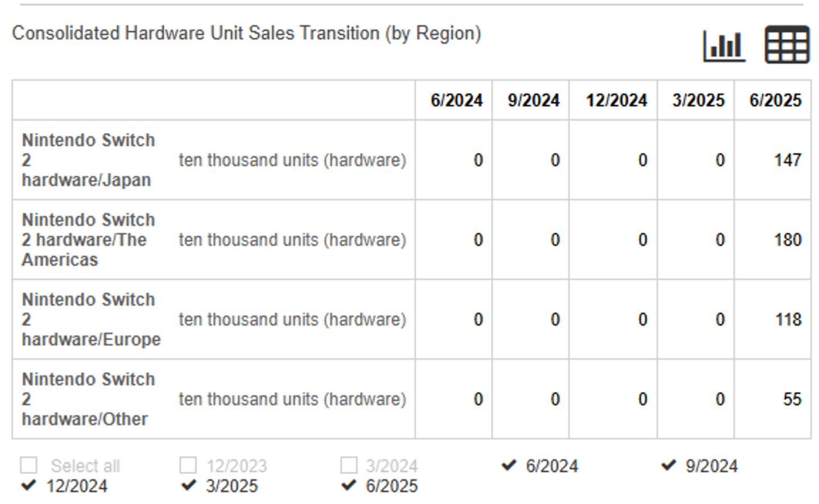Uncheck the 12/2024 period
Screen dimensions: 819x504
click(28, 486)
